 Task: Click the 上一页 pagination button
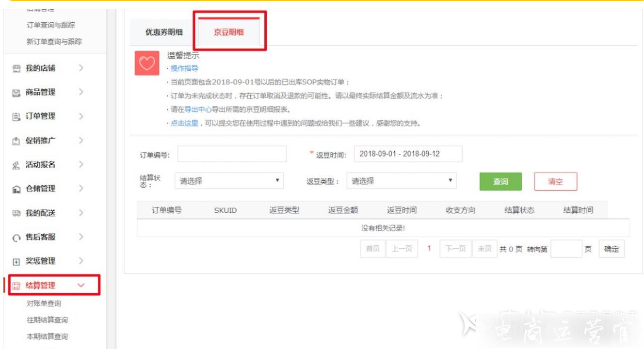pyautogui.click(x=402, y=249)
